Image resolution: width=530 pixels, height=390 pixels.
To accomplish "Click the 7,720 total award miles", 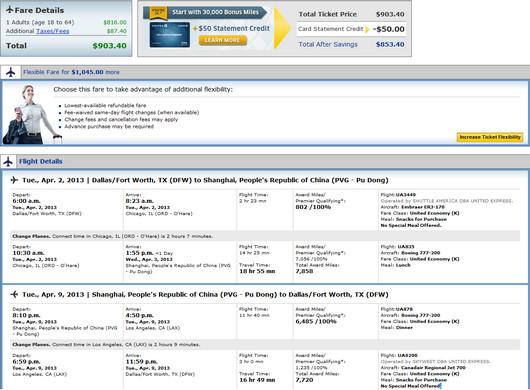I will (304, 380).
